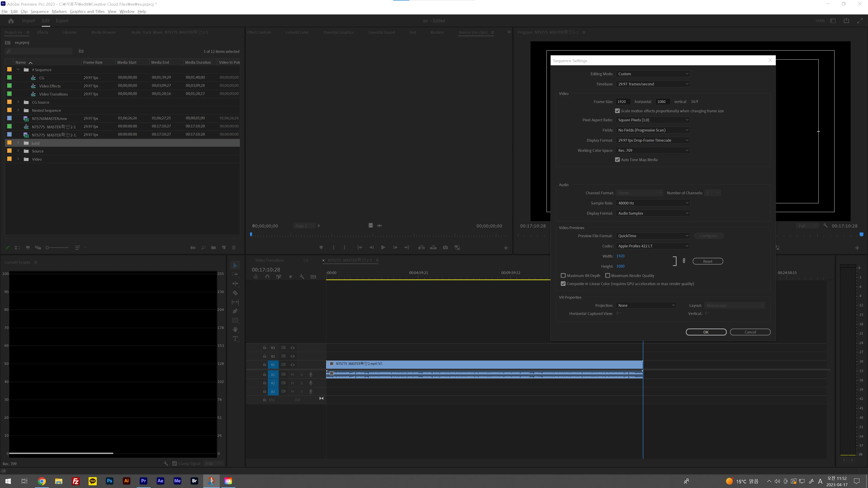Click the Reset button for preview size
The height and width of the screenshot is (488, 868).
click(708, 261)
